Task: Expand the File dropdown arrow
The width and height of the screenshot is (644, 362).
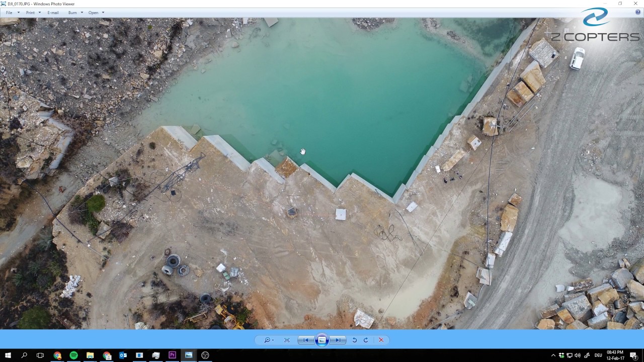Action: 19,13
